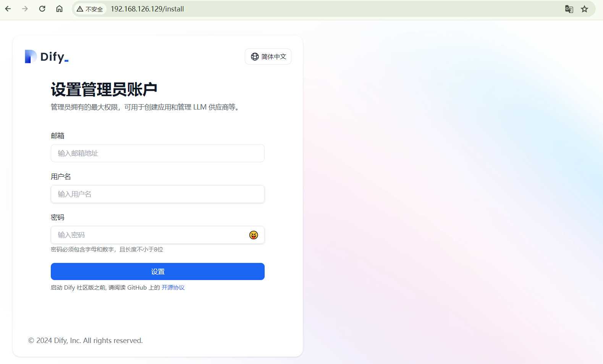603x364 pixels.
Task: Click the 用户名 field label
Action: coord(61,176)
